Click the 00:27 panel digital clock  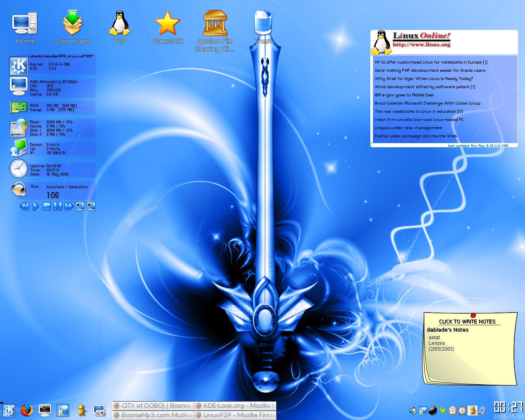click(x=508, y=407)
